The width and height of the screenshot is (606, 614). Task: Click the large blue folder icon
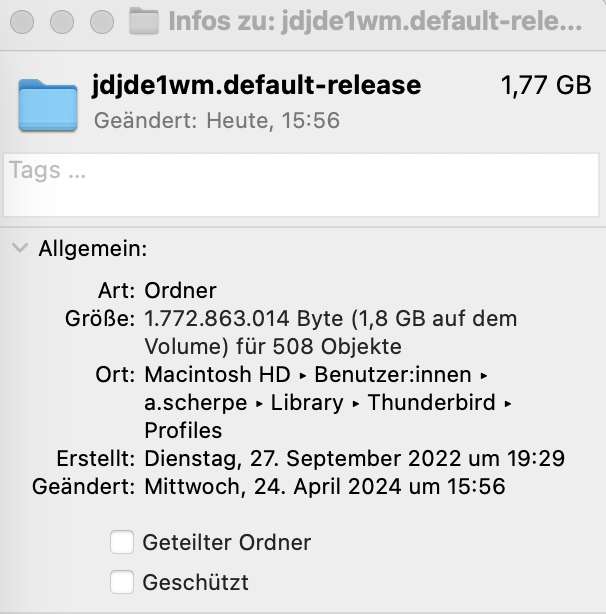48,103
